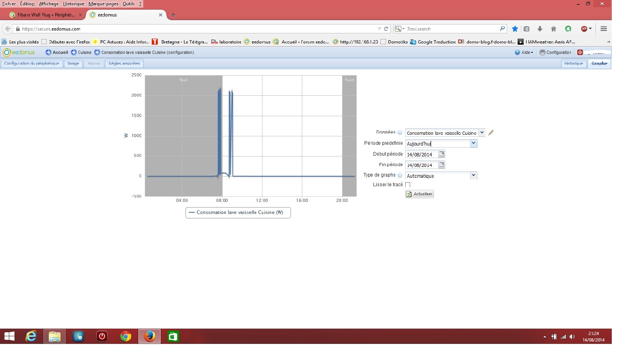This screenshot has width=644, height=362.
Task: Open the Début période calendar picker
Action: point(442,154)
